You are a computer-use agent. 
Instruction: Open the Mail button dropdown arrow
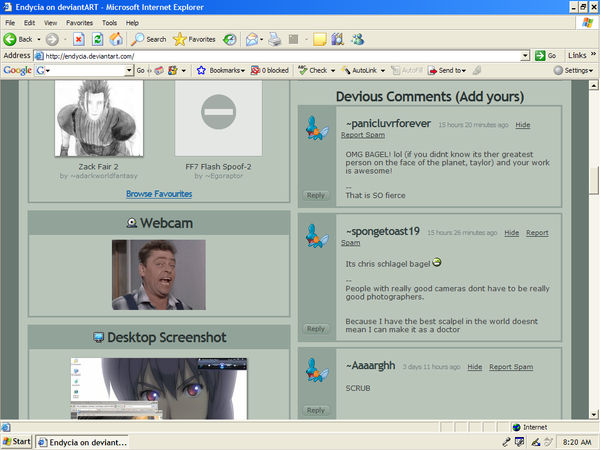click(262, 39)
